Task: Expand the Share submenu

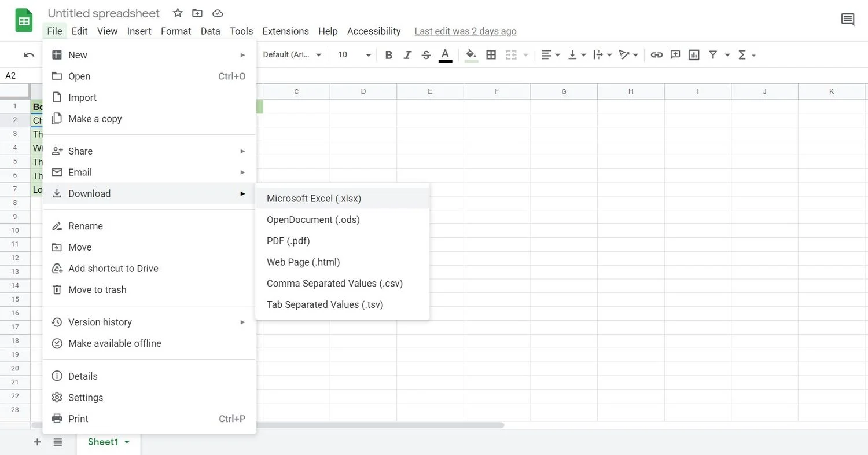Action: pyautogui.click(x=149, y=151)
